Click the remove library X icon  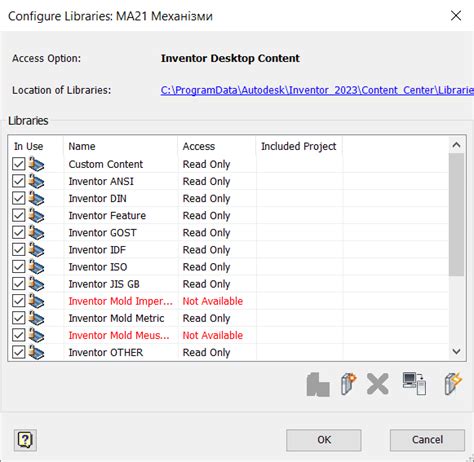pos(378,384)
